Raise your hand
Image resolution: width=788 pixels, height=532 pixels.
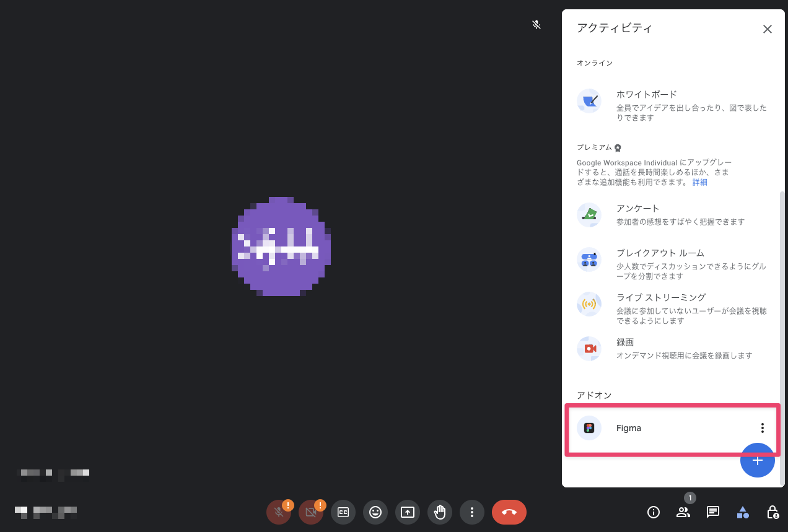[440, 512]
